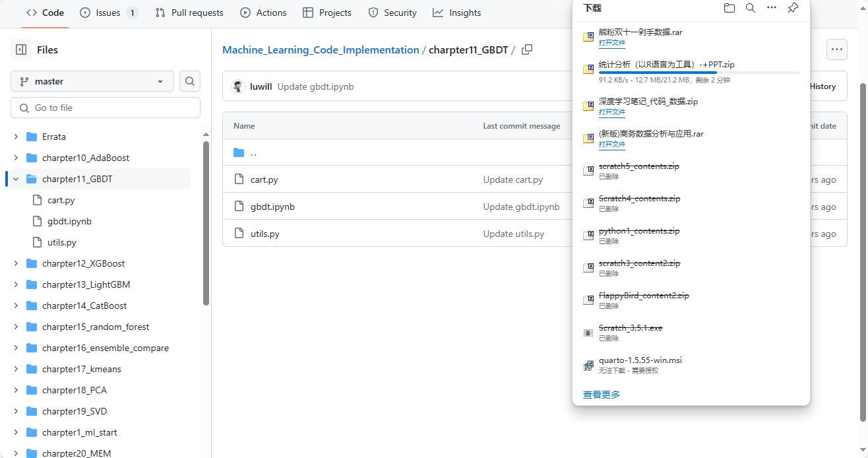The width and height of the screenshot is (868, 458).
Task: Collapse charpter11_GBDT folder chevron
Action: click(x=16, y=179)
